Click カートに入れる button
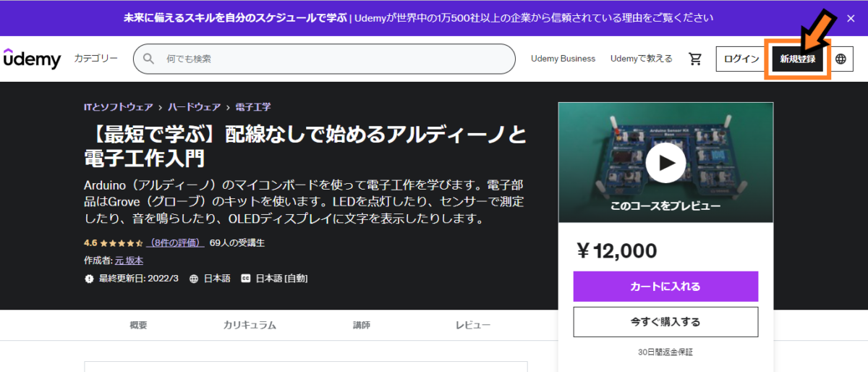This screenshot has width=868, height=372. (665, 287)
